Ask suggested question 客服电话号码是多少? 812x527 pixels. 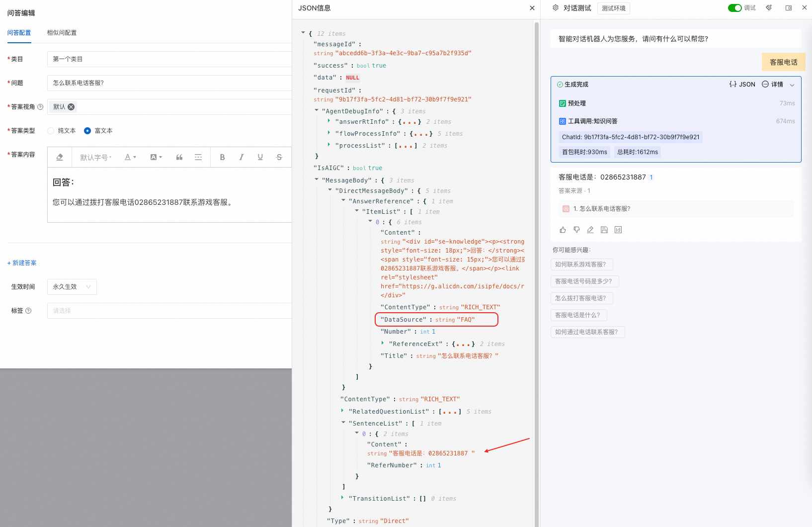pyautogui.click(x=585, y=281)
